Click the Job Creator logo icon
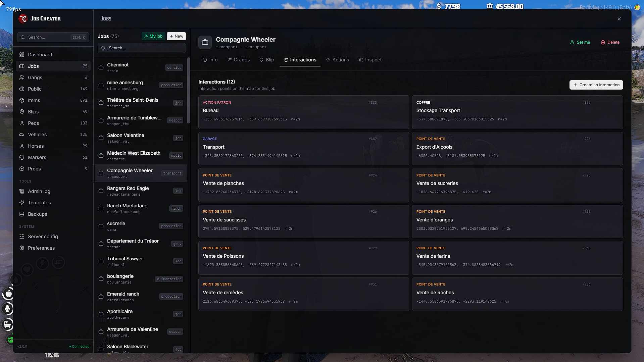The width and height of the screenshot is (644, 362). coord(23,19)
